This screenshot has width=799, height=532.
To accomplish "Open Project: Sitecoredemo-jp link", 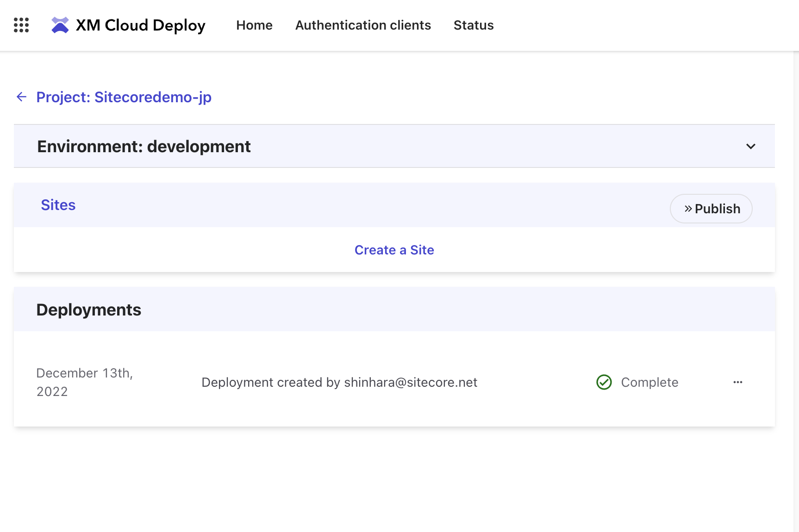I will 124,97.
